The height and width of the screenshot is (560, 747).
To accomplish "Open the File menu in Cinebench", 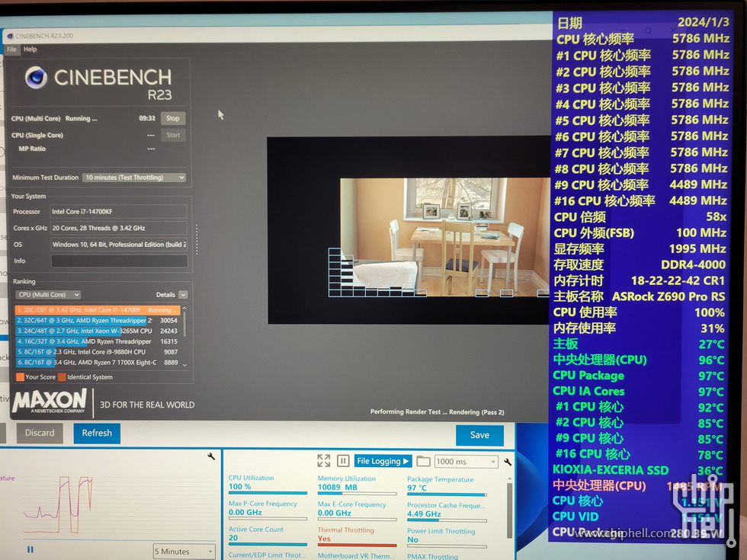I will (x=12, y=49).
